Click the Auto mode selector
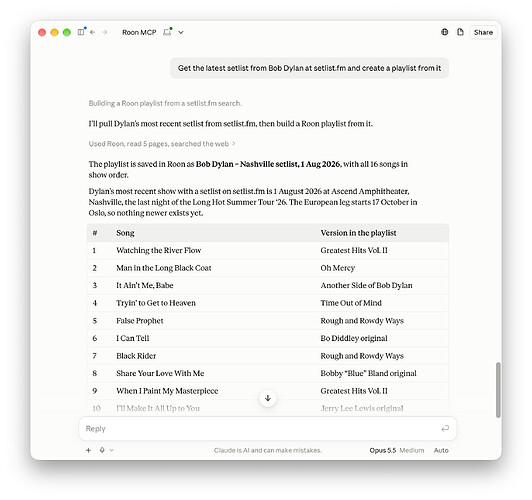The image size is (532, 500). (441, 450)
